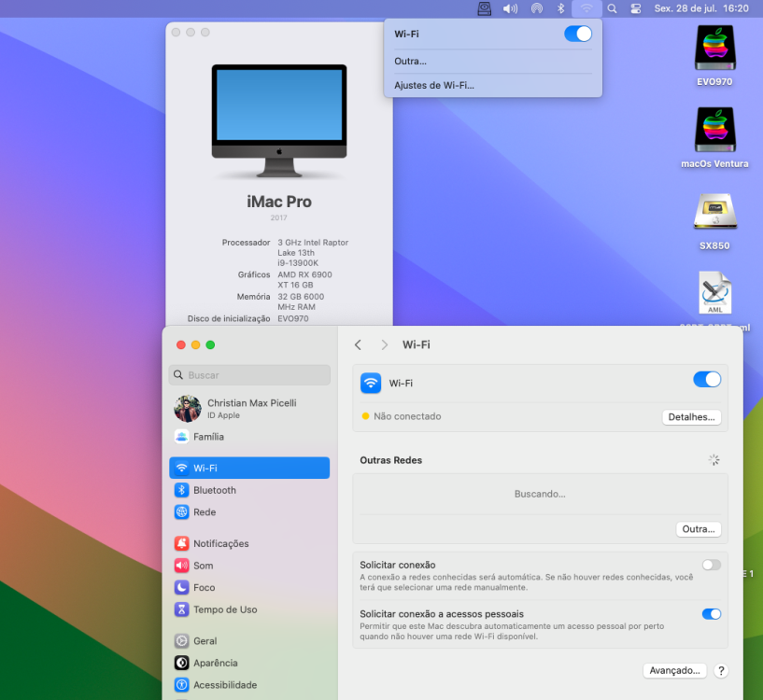The height and width of the screenshot is (700, 763).
Task: Click Outra... button under Outras Redes
Action: [x=699, y=529]
